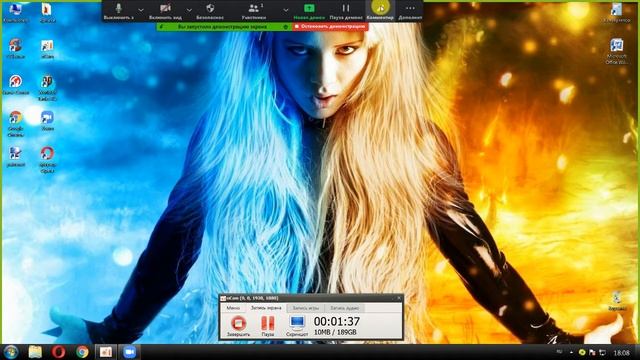Open the Zoom annotate tool
The width and height of the screenshot is (640, 360).
380,11
